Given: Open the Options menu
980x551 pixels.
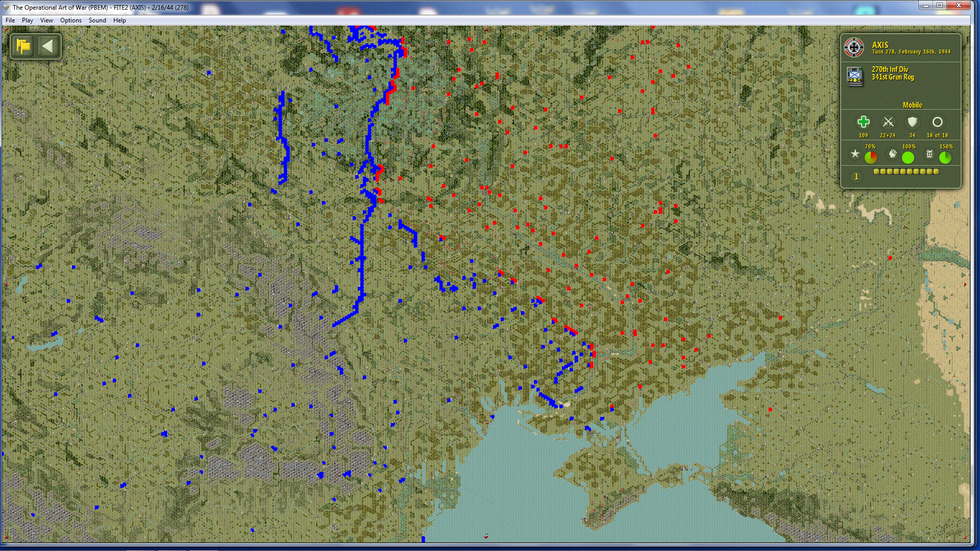Looking at the screenshot, I should (x=71, y=20).
